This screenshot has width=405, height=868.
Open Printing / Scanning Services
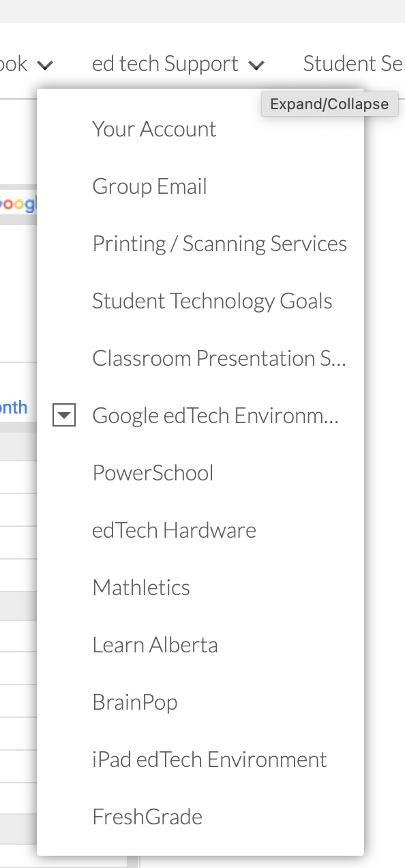pos(220,244)
